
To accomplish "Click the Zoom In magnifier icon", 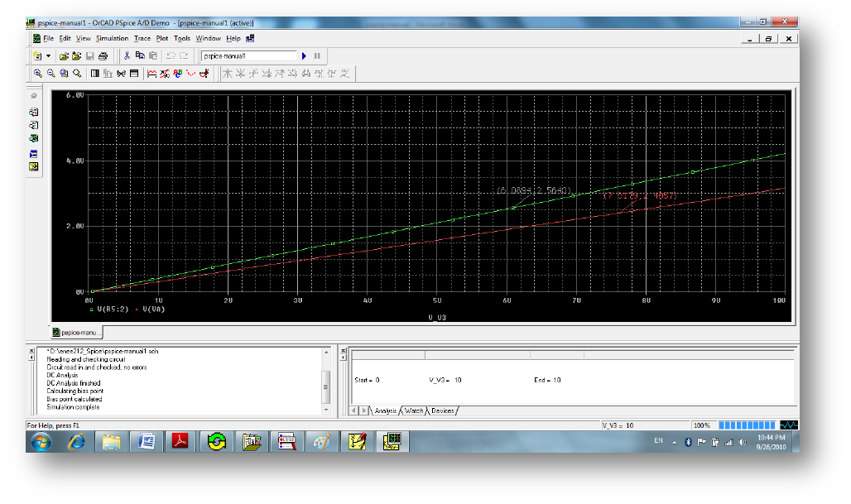I will pyautogui.click(x=37, y=74).
